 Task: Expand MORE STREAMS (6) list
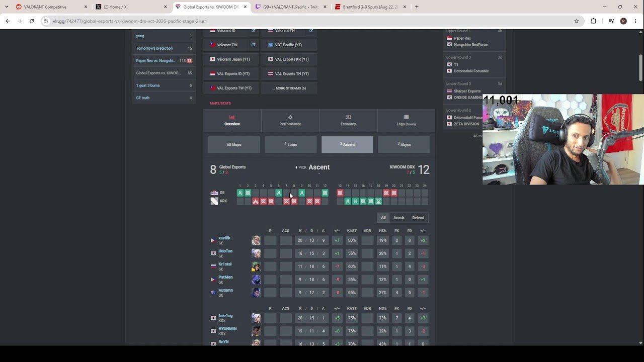(x=289, y=88)
